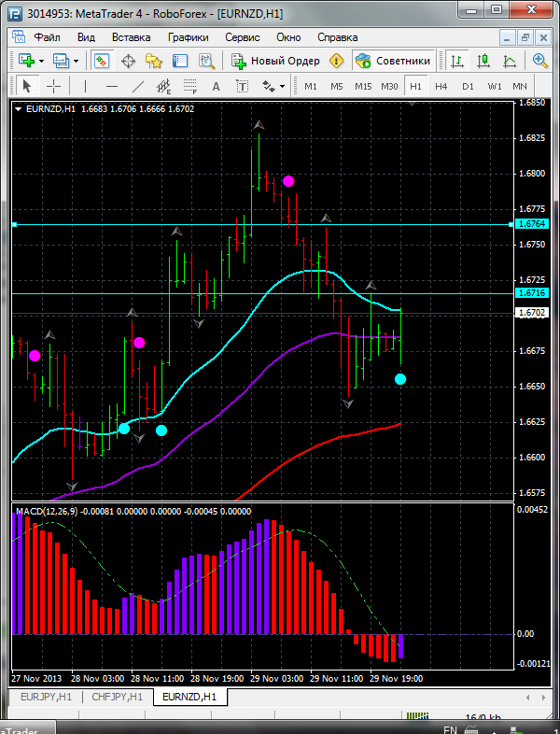Open the Справка menu

tap(337, 37)
